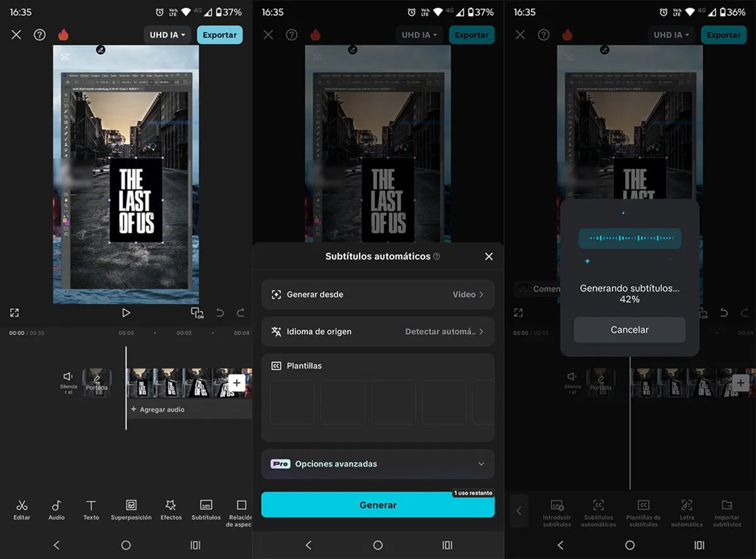Screen dimensions: 756x559
Task: Tap the Android recents button in the middle screenshot
Action: 447,545
